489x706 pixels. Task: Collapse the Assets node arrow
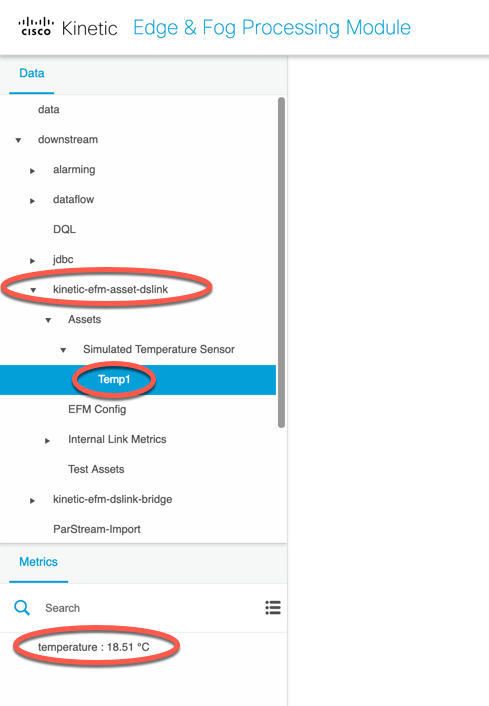tap(48, 320)
